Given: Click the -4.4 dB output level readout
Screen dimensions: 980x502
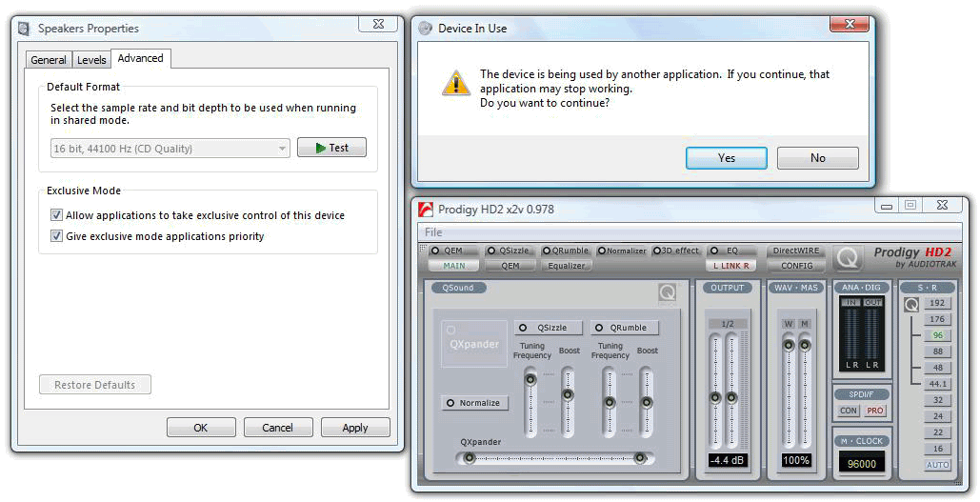Looking at the screenshot, I should tap(728, 460).
